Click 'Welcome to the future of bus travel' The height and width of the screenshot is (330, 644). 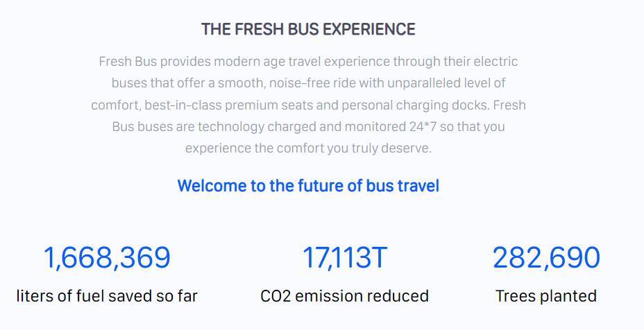click(x=308, y=186)
